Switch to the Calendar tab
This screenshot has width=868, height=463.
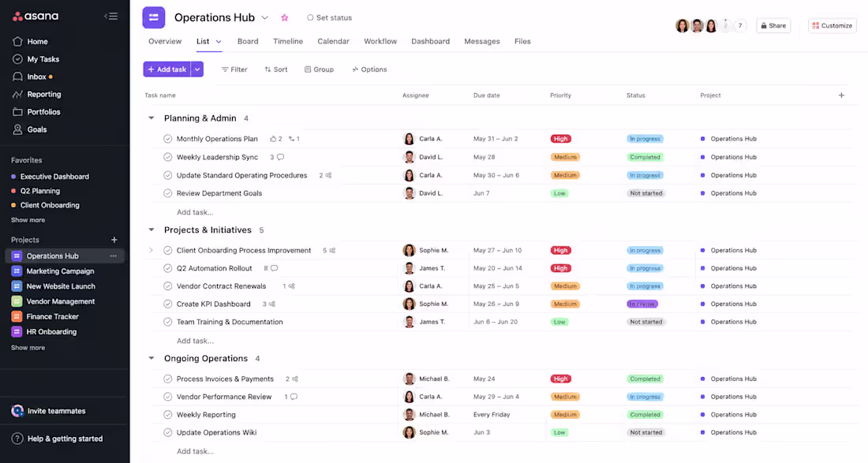coord(333,42)
